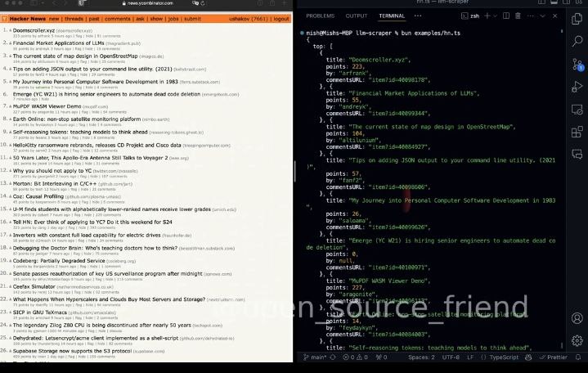Click the notifications bell in status bar
The height and width of the screenshot is (373, 588).
click(578, 357)
